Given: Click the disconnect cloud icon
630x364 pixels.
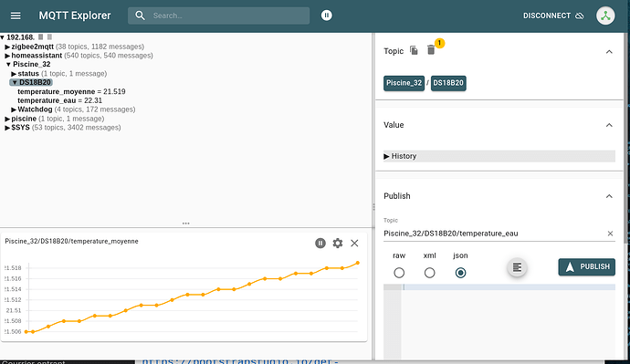Looking at the screenshot, I should tap(580, 16).
